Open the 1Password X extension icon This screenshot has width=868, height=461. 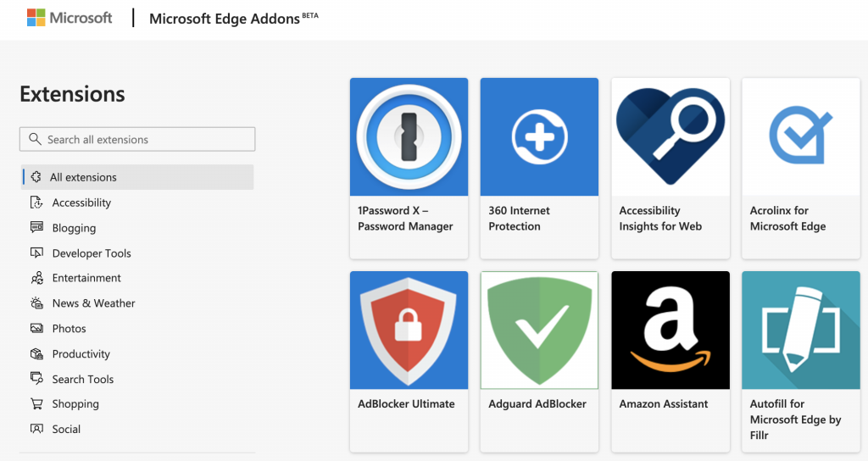[x=409, y=136]
